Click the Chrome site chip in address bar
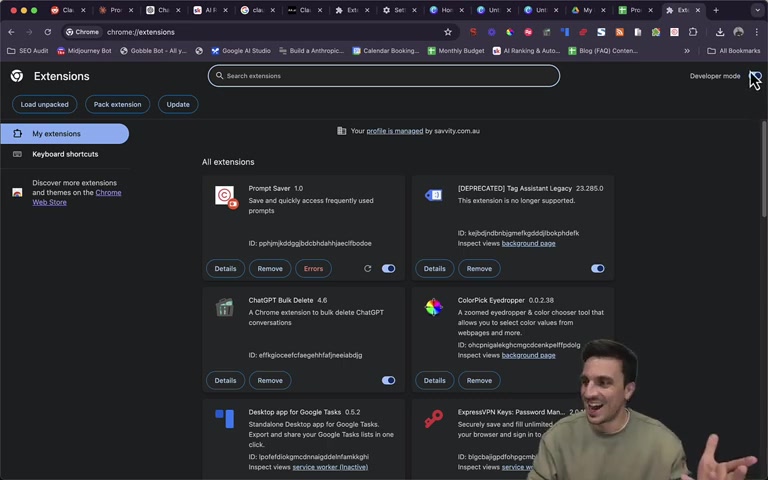This screenshot has width=768, height=480. pos(82,32)
